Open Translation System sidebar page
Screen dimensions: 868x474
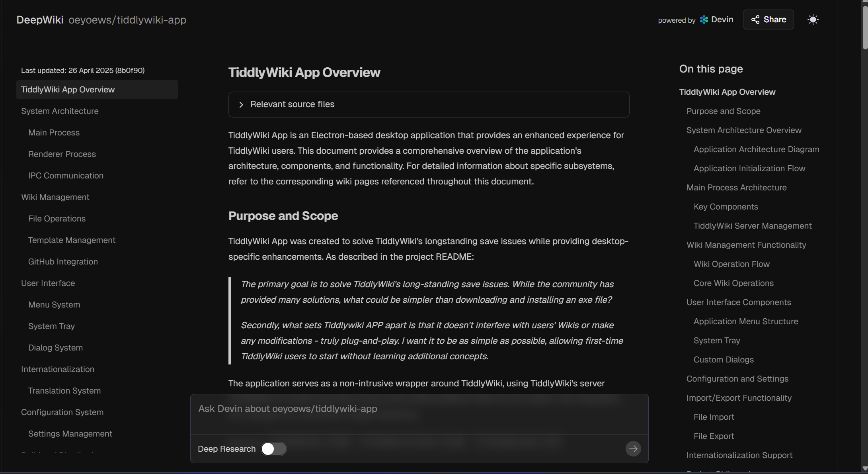[64, 391]
